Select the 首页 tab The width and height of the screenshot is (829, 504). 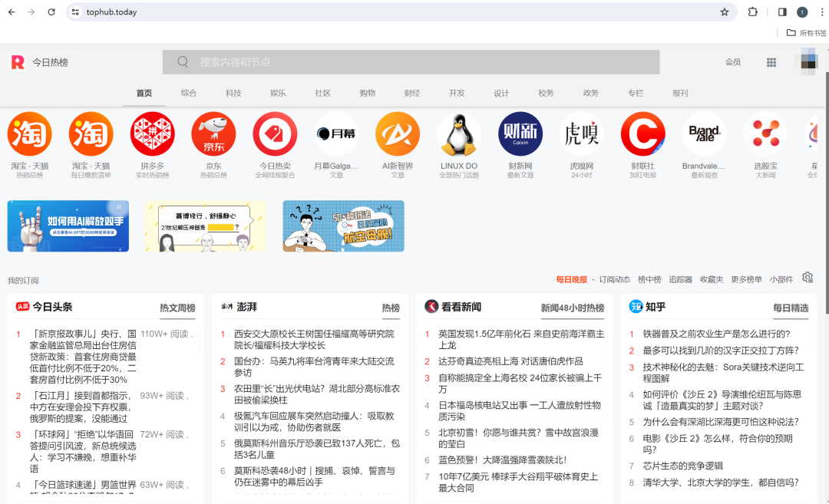pos(144,93)
